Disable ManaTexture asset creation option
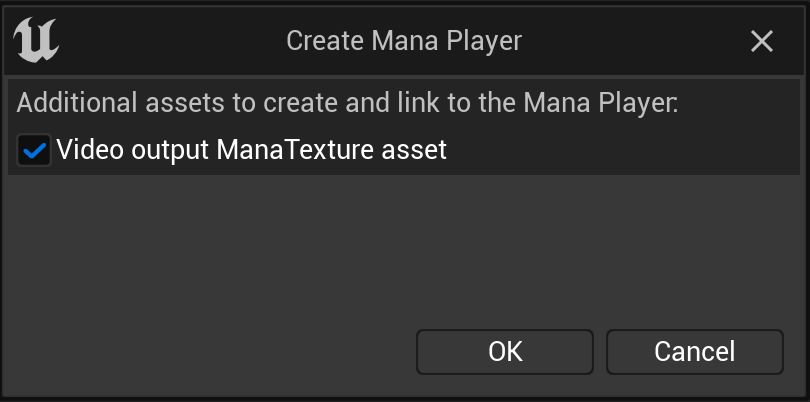Screen dimensions: 810x402 (x=34, y=151)
